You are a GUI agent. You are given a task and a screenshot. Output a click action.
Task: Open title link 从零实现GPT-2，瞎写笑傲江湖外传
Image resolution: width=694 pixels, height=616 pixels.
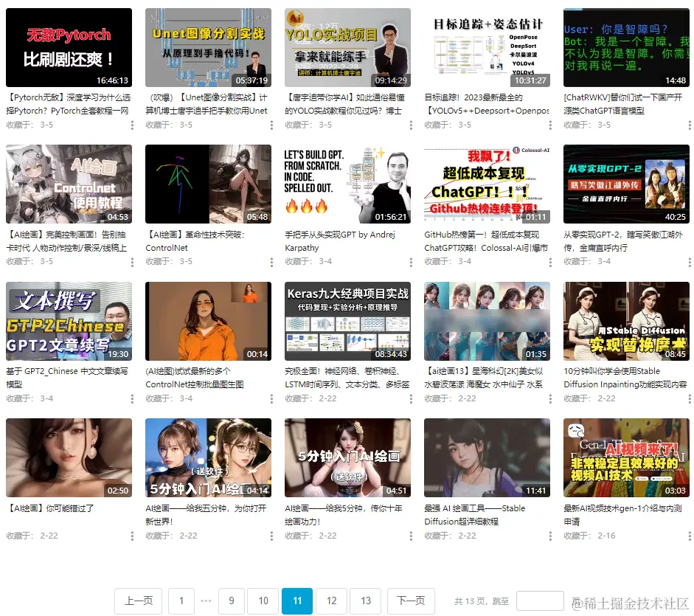(x=623, y=241)
